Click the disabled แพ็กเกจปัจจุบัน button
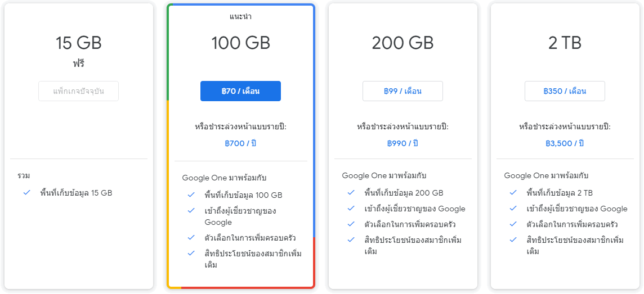Screen dimensions: 644x294 tap(78, 91)
